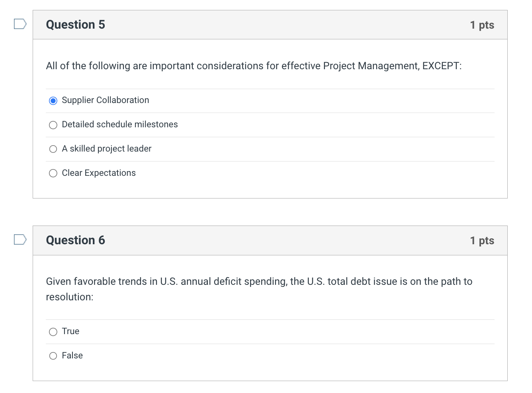Click the 'A skilled project leader' answer text
Image resolution: width=532 pixels, height=393 pixels.
(107, 149)
